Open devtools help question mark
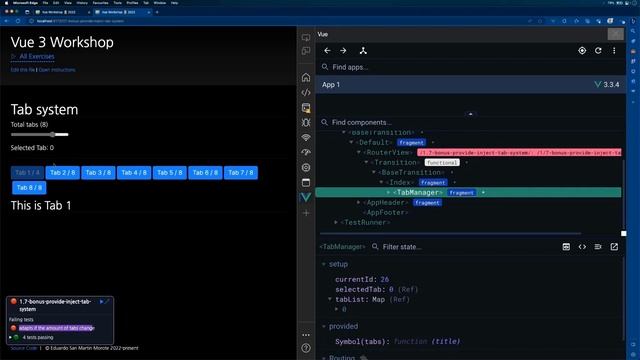640x360 pixels. (306, 348)
